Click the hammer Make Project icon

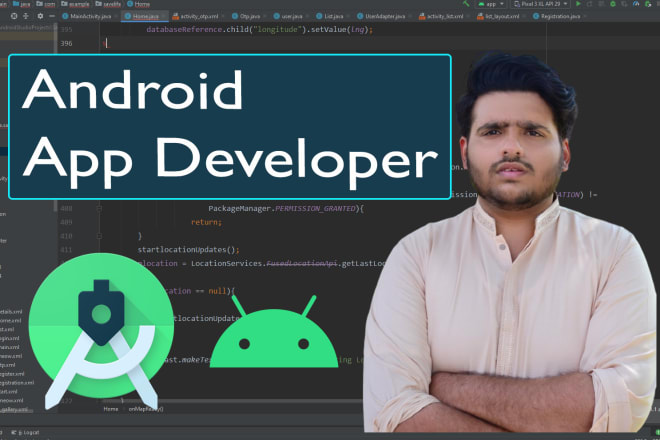(466, 4)
